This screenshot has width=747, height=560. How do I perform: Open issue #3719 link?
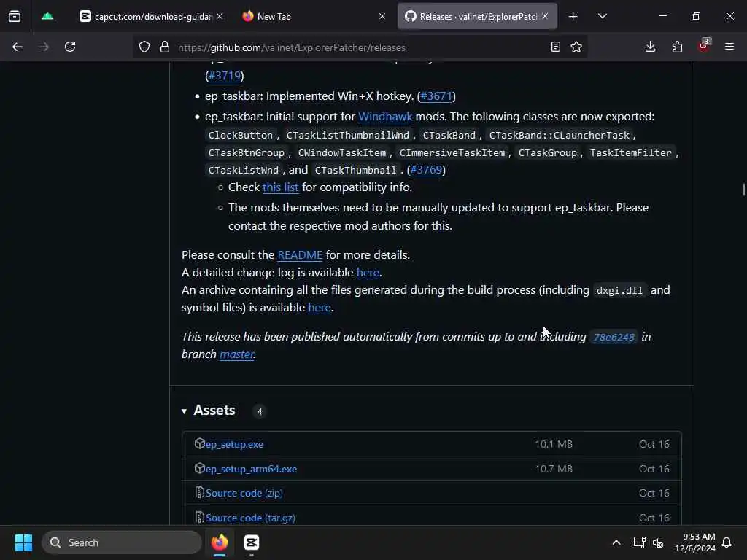pos(225,76)
